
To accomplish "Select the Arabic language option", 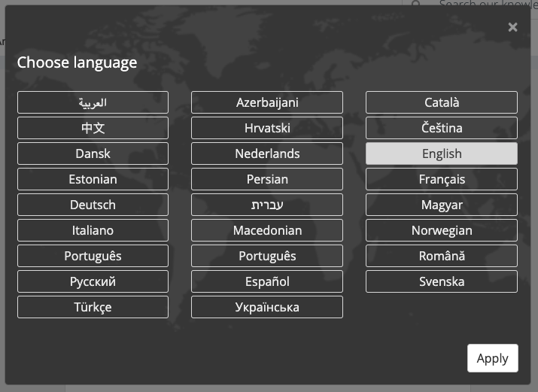I will (x=93, y=102).
